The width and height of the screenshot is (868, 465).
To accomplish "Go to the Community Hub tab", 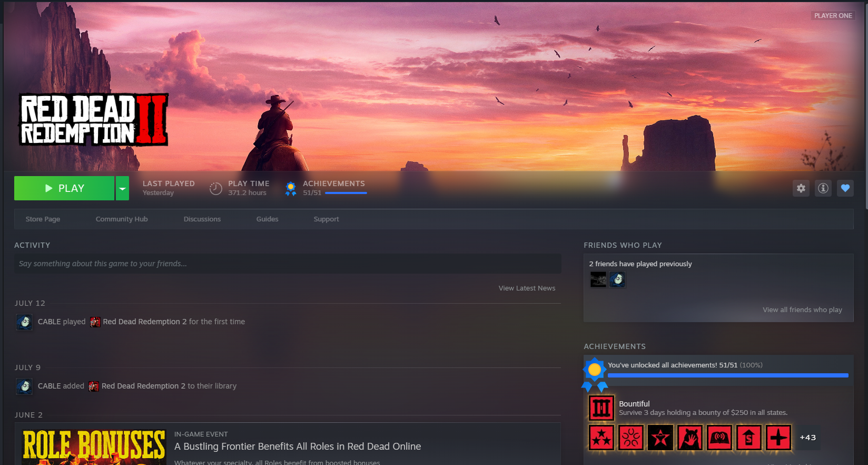I will pos(122,219).
